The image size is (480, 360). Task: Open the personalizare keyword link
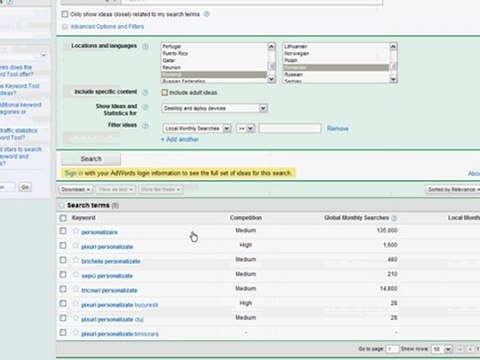pos(99,232)
